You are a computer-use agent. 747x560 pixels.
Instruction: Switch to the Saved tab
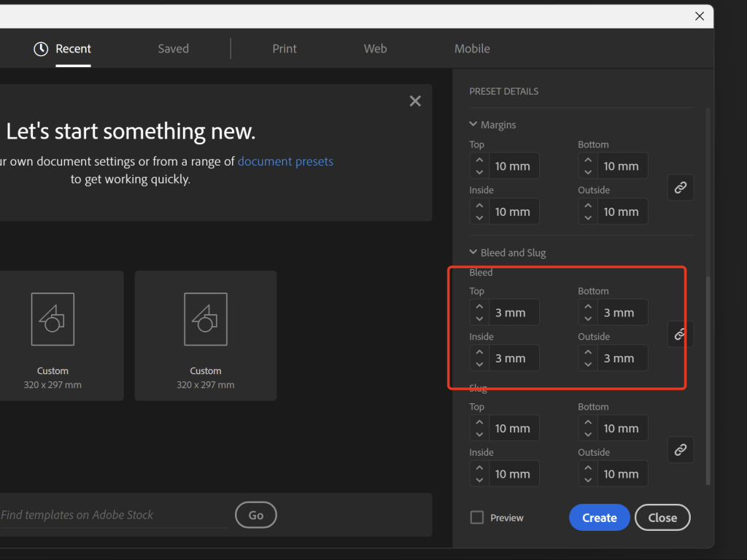173,49
